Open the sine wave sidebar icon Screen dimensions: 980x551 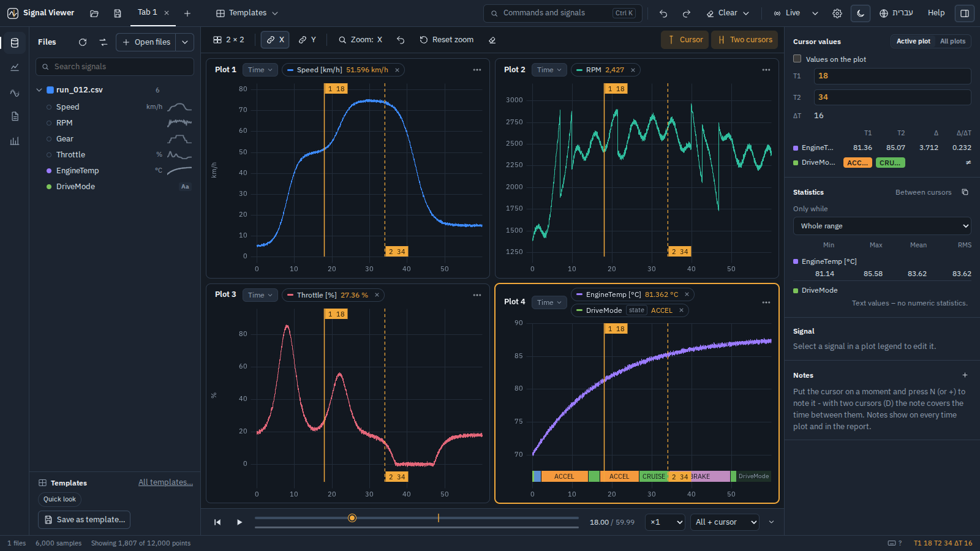click(15, 92)
